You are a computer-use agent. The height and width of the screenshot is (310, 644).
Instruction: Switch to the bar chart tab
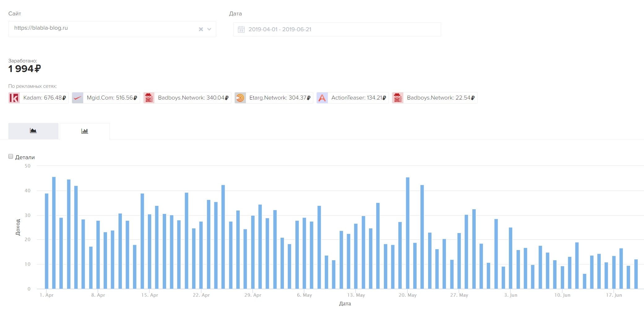(x=84, y=131)
